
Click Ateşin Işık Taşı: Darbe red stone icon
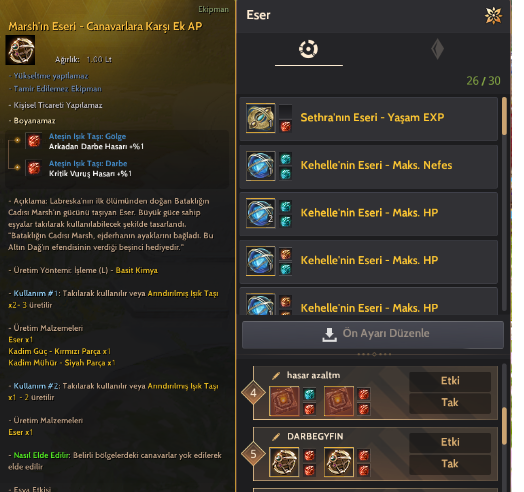[34, 168]
